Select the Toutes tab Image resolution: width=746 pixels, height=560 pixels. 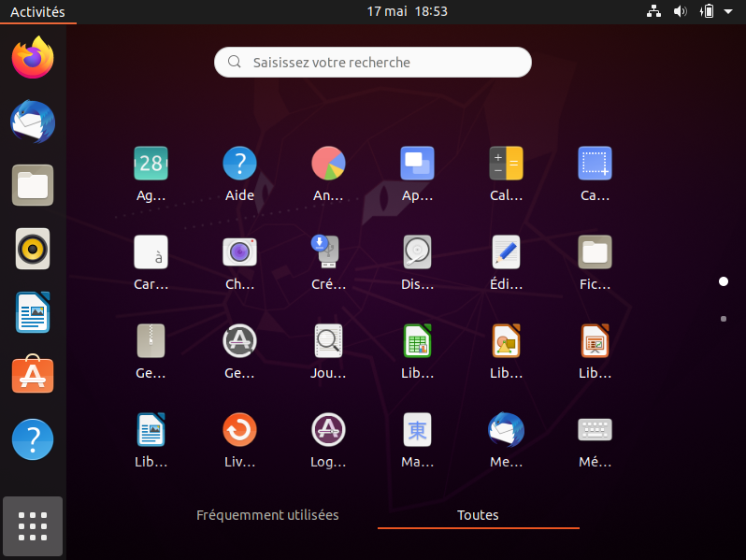pyautogui.click(x=478, y=515)
